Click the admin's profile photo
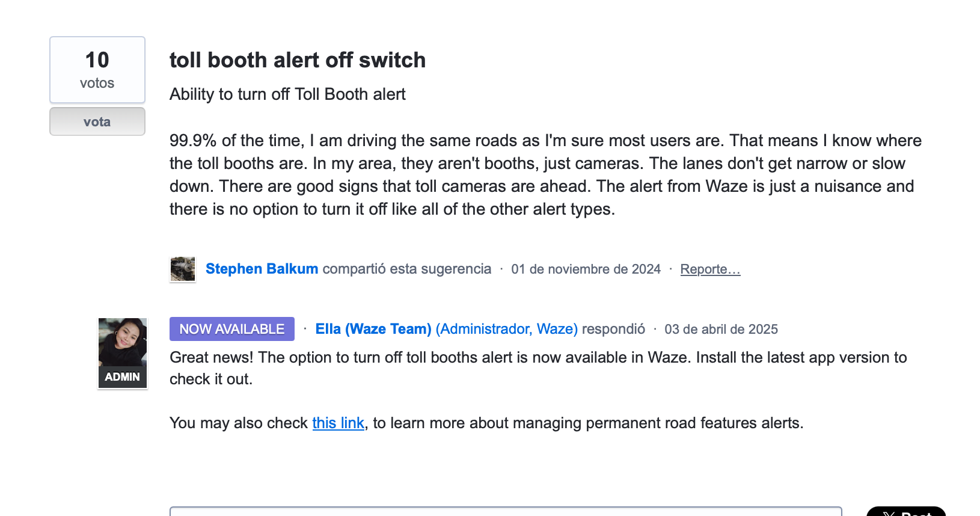 click(123, 342)
